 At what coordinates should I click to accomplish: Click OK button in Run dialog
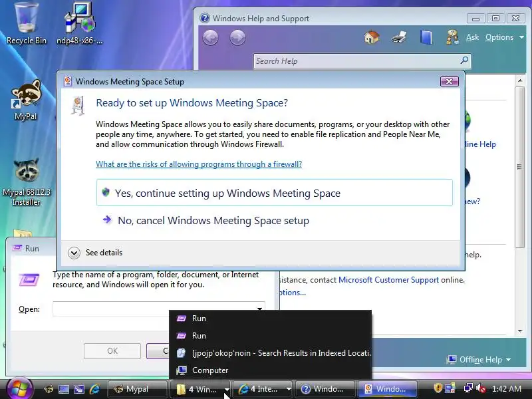[112, 351]
